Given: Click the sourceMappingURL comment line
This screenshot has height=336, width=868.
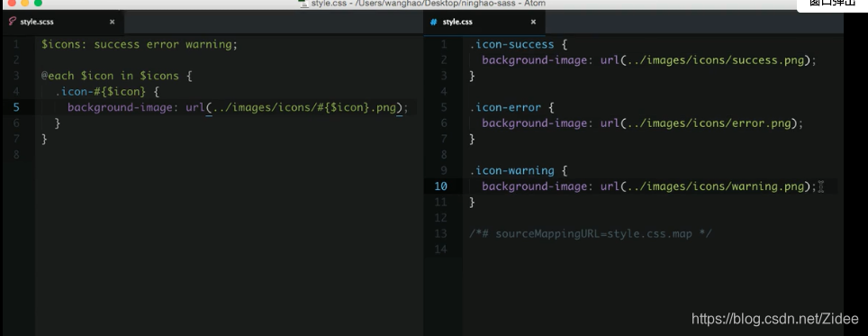Looking at the screenshot, I should coord(590,233).
